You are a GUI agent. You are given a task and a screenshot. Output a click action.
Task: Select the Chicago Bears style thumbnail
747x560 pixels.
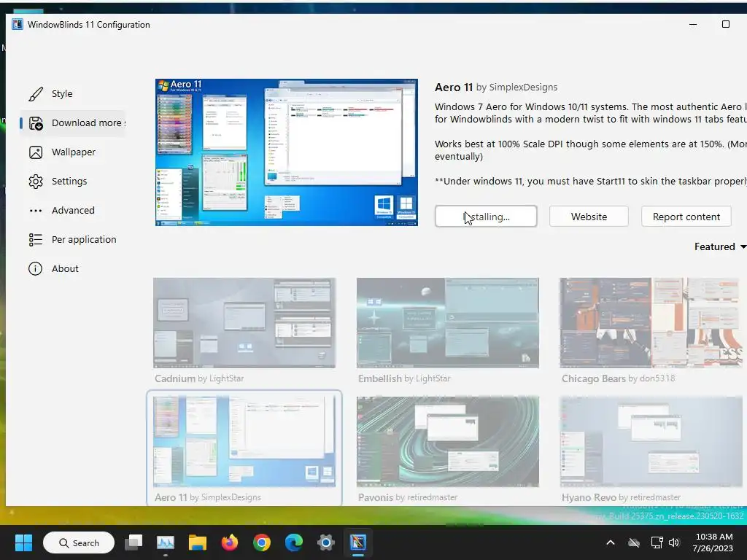tap(651, 323)
